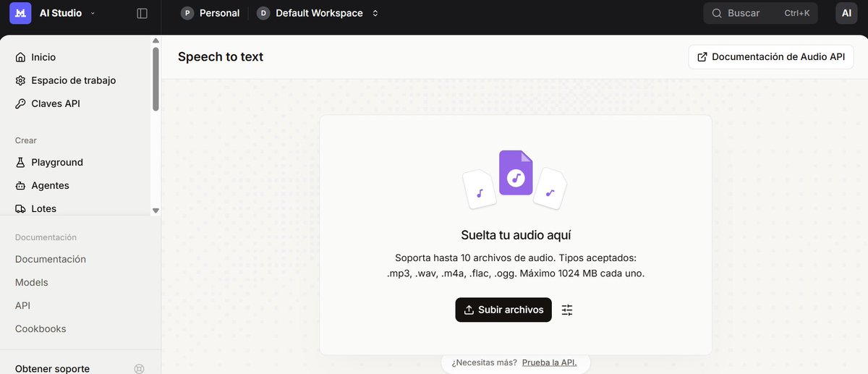Open the AI user avatar menu
Image resolution: width=868 pixels, height=374 pixels.
(846, 13)
